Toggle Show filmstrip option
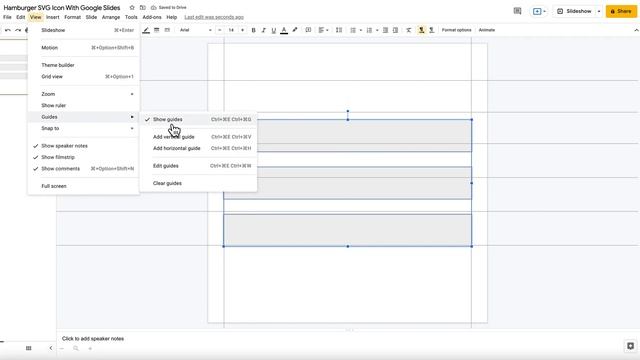Viewport: 640px width, 360px height. click(x=84, y=157)
